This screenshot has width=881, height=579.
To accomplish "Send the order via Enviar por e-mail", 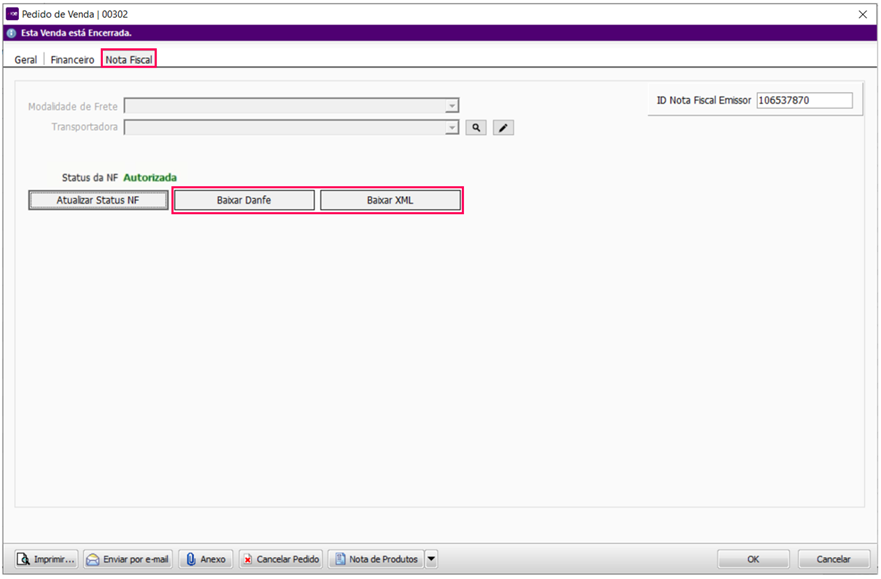I will [x=128, y=559].
